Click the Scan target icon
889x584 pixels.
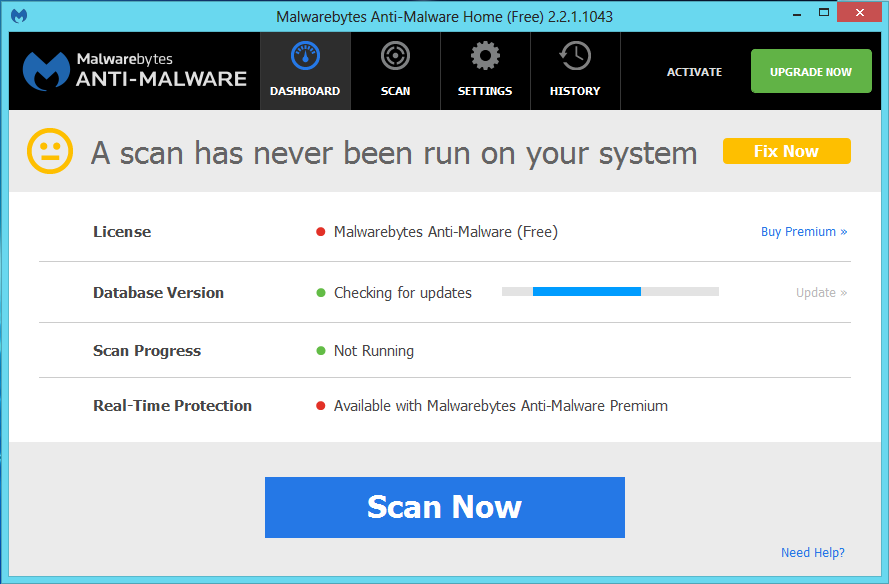click(395, 56)
